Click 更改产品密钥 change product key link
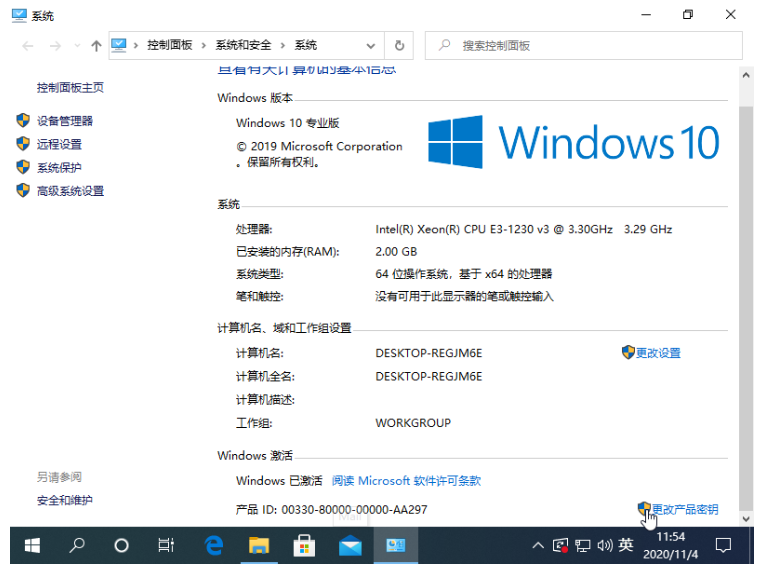The width and height of the screenshot is (757, 565). click(x=684, y=509)
